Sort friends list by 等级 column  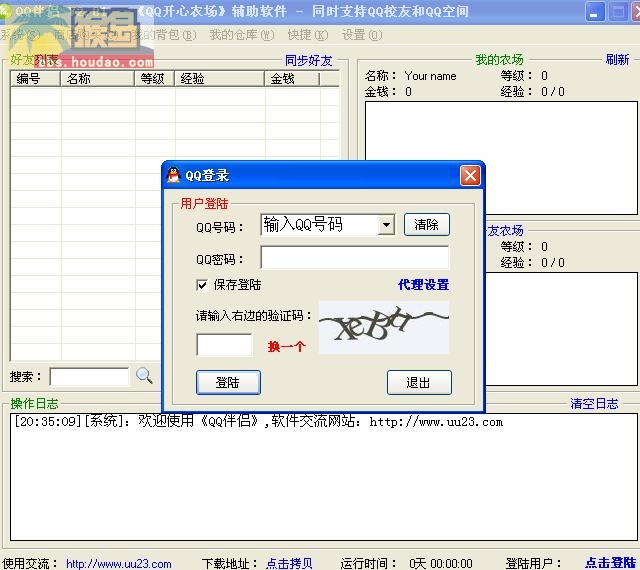click(x=155, y=78)
